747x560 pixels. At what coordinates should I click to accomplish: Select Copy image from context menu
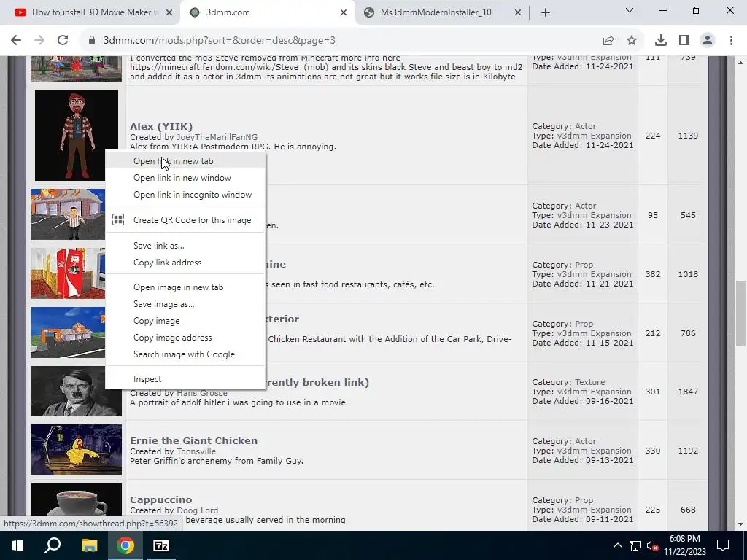click(185, 321)
